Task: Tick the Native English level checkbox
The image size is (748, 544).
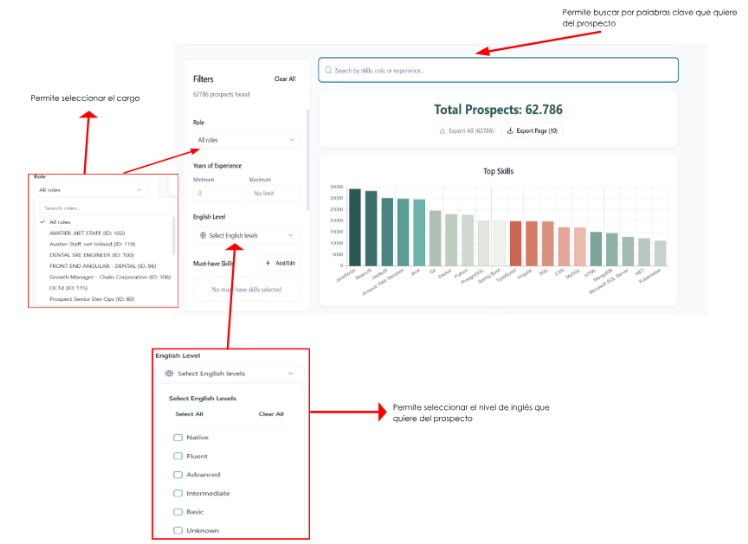Action: pos(178,437)
